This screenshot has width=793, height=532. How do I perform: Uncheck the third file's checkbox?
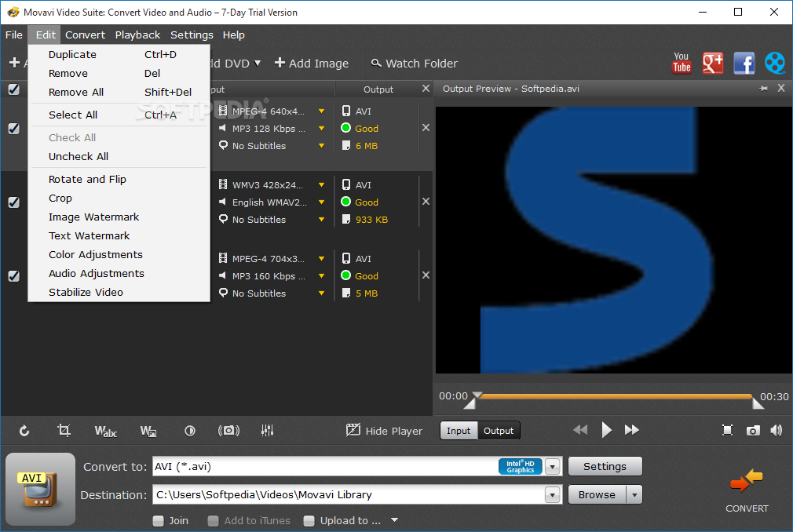coord(13,276)
